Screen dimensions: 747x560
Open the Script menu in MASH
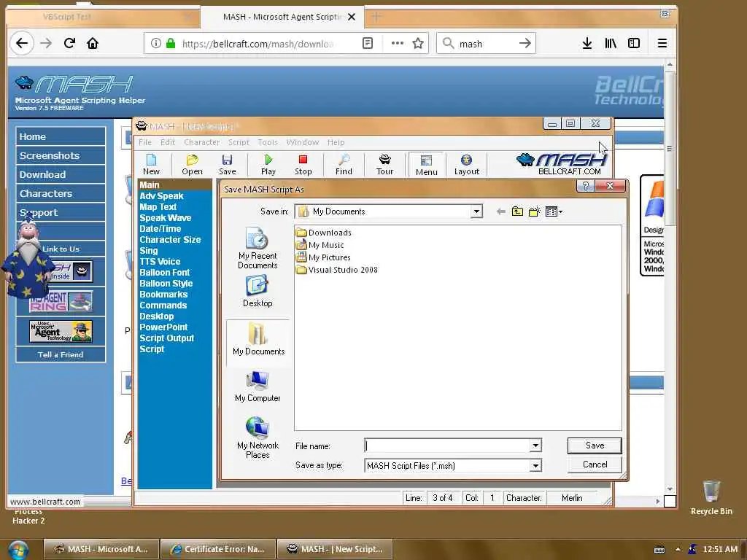[239, 142]
